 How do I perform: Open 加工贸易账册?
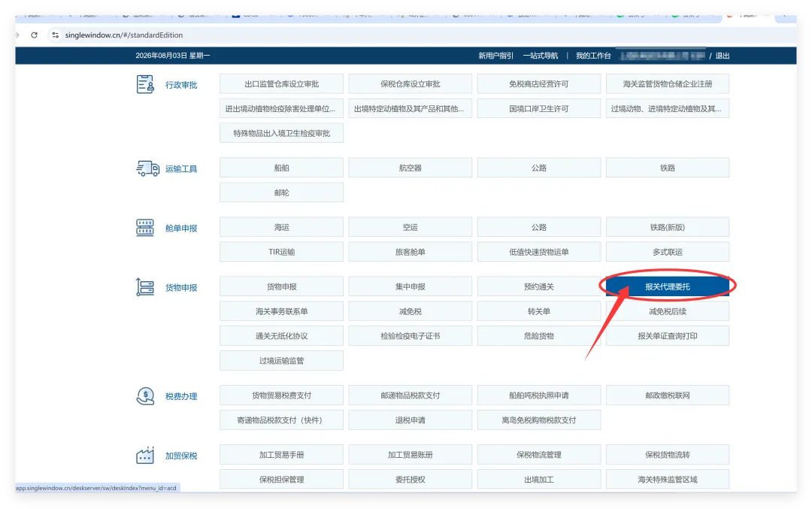point(411,455)
